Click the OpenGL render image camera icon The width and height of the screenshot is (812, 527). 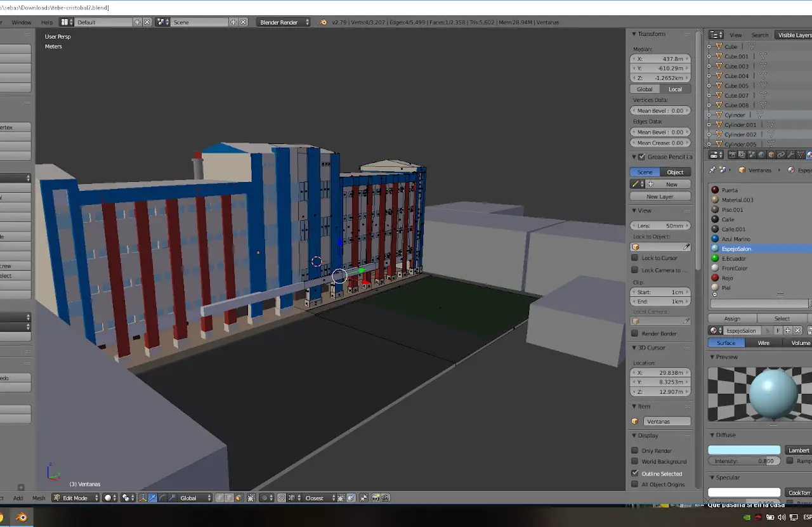[376, 498]
